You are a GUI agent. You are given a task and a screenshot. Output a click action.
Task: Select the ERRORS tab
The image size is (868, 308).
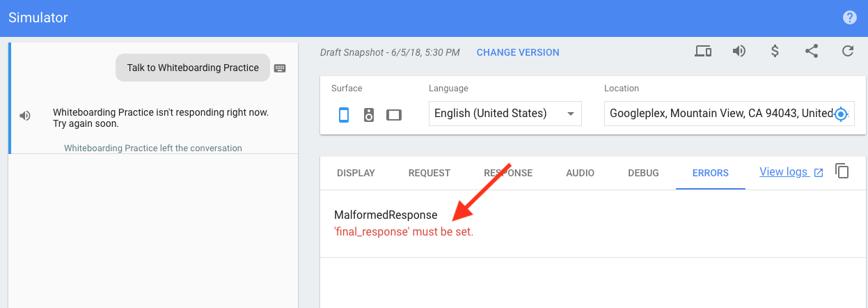[711, 173]
